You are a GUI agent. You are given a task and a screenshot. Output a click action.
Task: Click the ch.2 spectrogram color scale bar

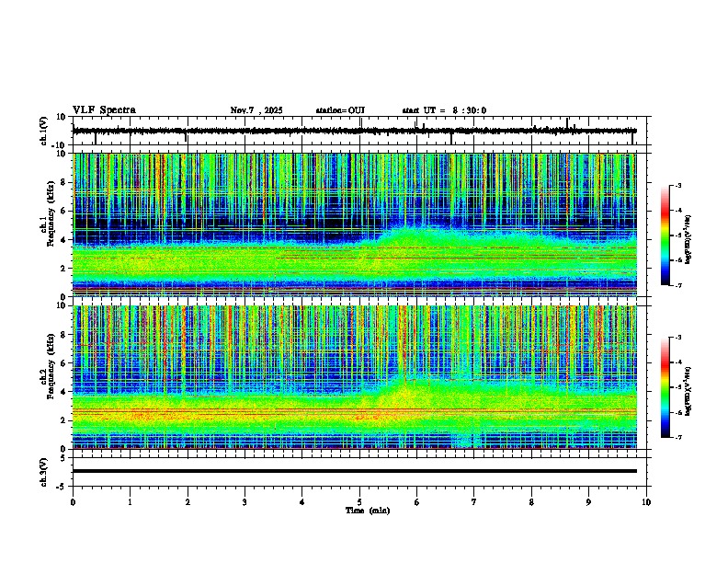[665, 387]
